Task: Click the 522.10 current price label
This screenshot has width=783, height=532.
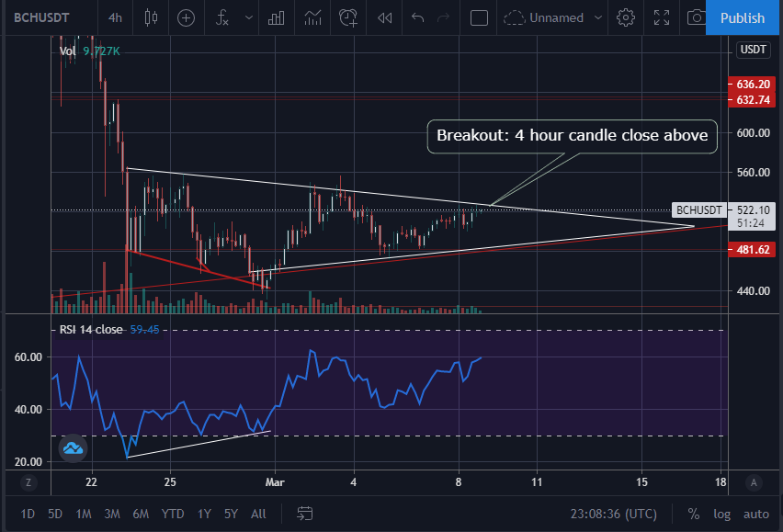Action: tap(752, 210)
